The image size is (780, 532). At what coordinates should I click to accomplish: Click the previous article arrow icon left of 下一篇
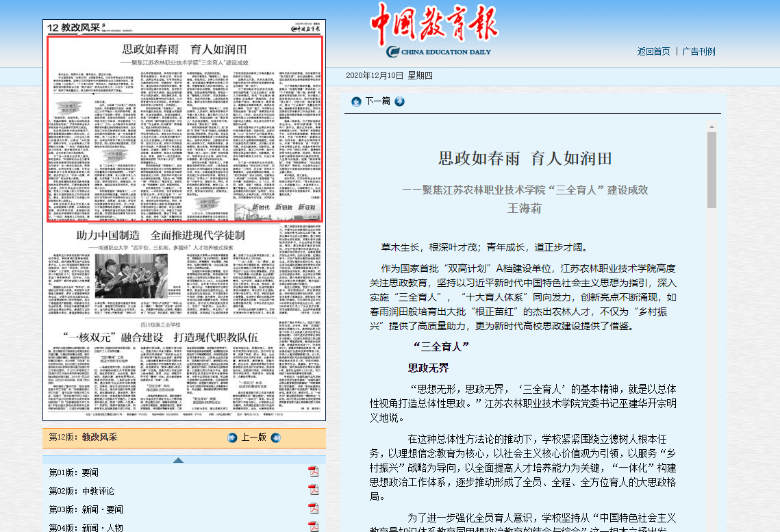[356, 101]
